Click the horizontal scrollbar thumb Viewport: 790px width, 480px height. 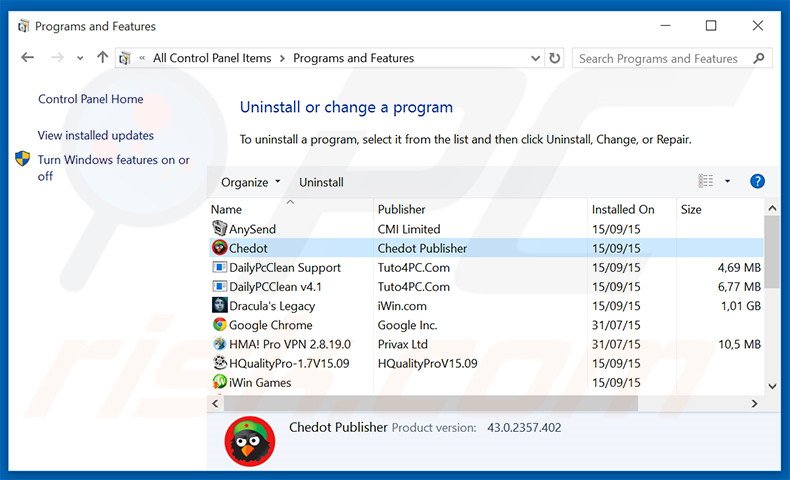tap(431, 403)
